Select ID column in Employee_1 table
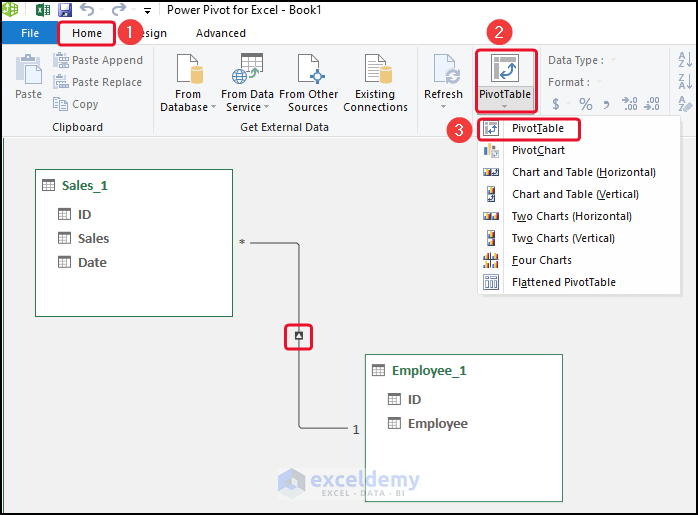698x515 pixels. [404, 400]
